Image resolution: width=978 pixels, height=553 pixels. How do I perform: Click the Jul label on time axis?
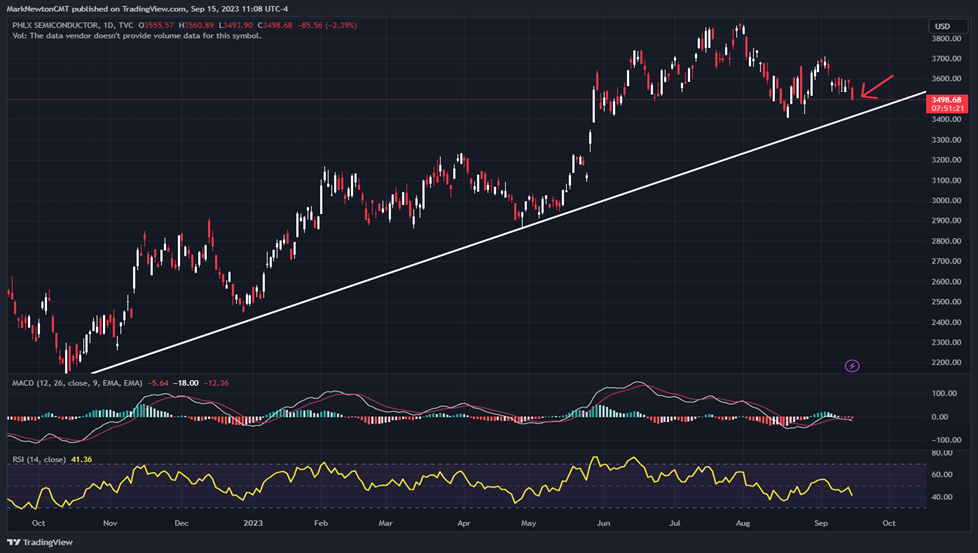674,523
